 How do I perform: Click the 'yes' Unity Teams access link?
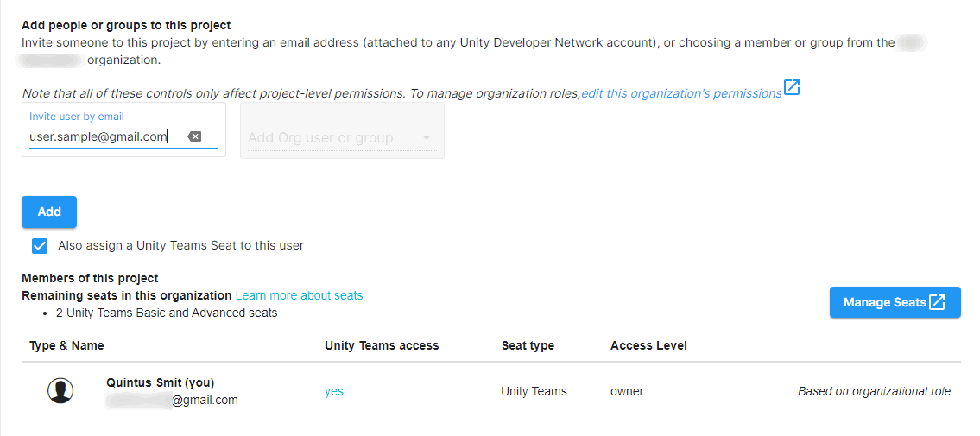click(334, 391)
